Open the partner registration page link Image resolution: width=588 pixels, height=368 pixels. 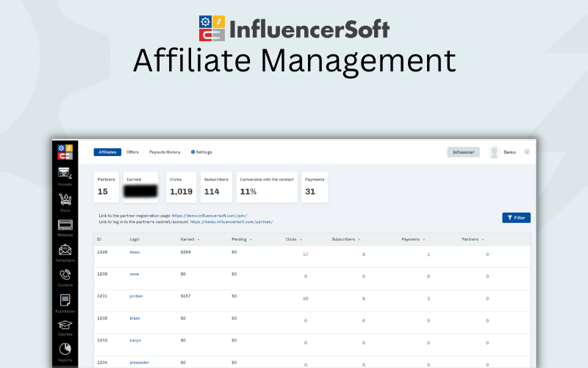pyautogui.click(x=209, y=216)
